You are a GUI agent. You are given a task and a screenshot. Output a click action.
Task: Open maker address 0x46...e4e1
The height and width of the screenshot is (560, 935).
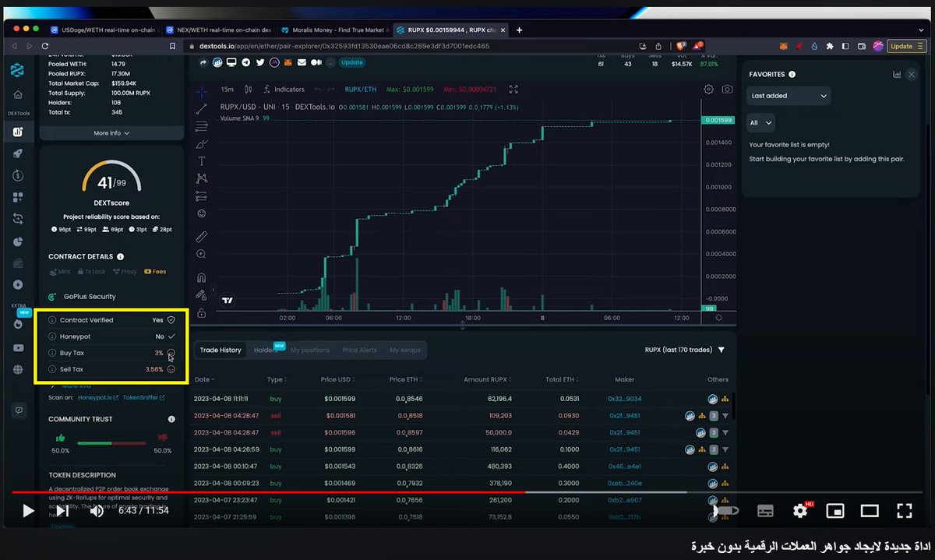624,467
